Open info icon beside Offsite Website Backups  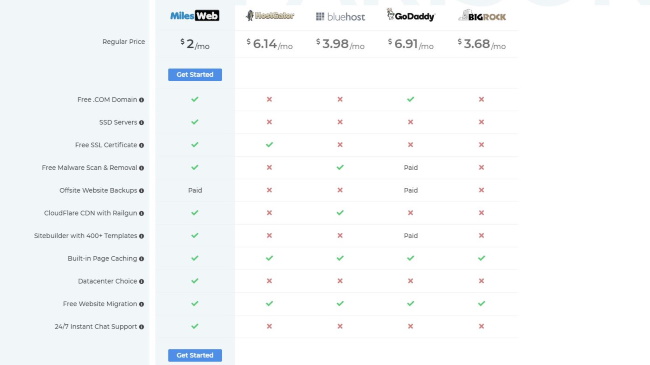click(x=141, y=191)
